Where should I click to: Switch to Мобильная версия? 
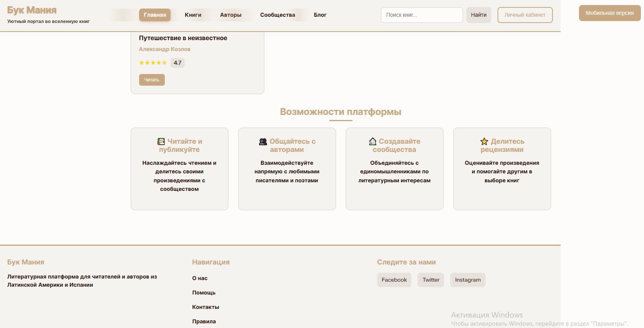tap(609, 13)
